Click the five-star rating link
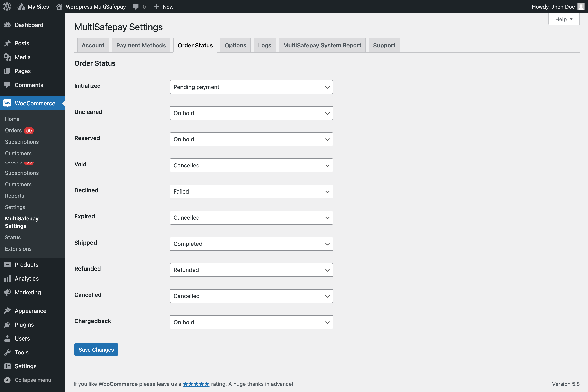Screen dimensions: 588x392 click(196, 384)
